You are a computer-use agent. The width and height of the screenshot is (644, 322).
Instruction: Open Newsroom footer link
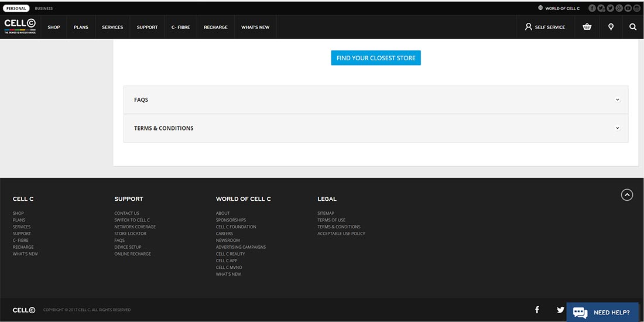pyautogui.click(x=228, y=240)
